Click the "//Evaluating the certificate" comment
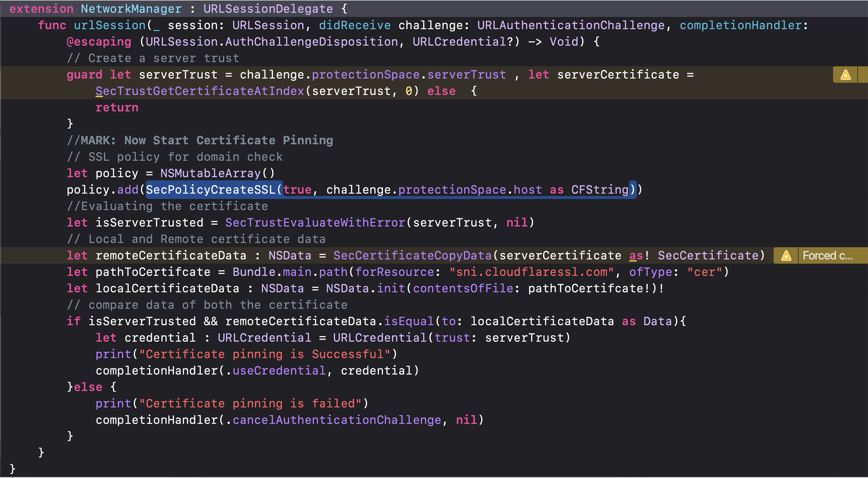868x478 pixels. point(168,206)
